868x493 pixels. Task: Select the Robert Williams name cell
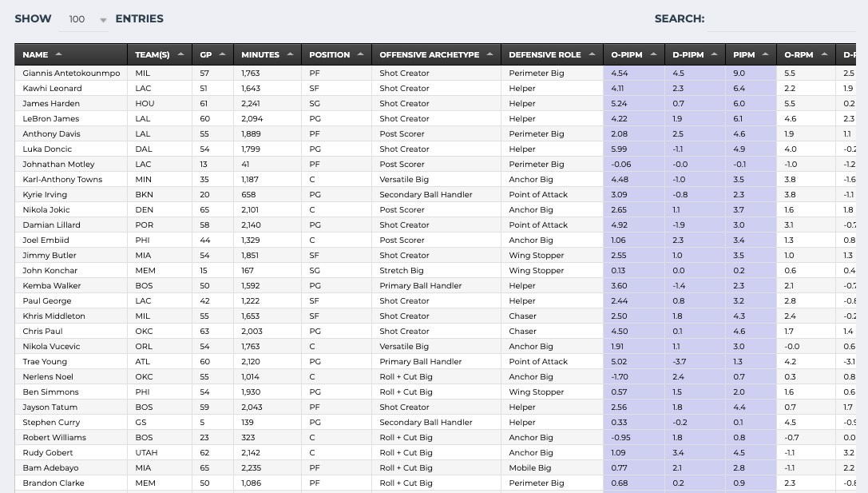point(71,438)
